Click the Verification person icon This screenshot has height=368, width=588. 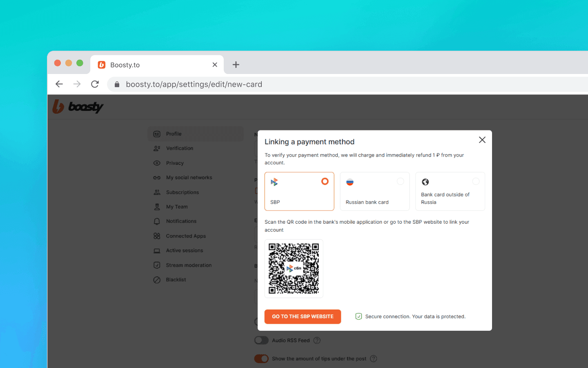(x=157, y=148)
